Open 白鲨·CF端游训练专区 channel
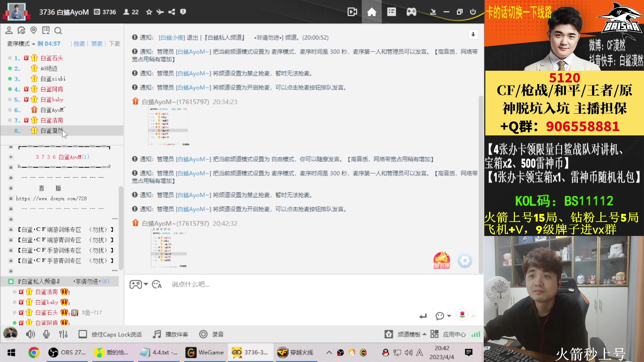 coord(65,230)
